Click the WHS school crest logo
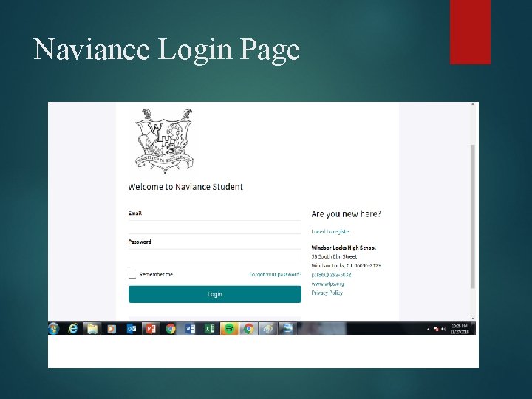The height and width of the screenshot is (399, 532). pos(165,141)
